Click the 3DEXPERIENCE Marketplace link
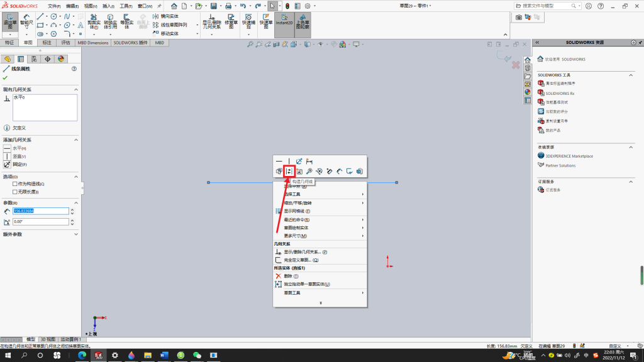 click(569, 156)
